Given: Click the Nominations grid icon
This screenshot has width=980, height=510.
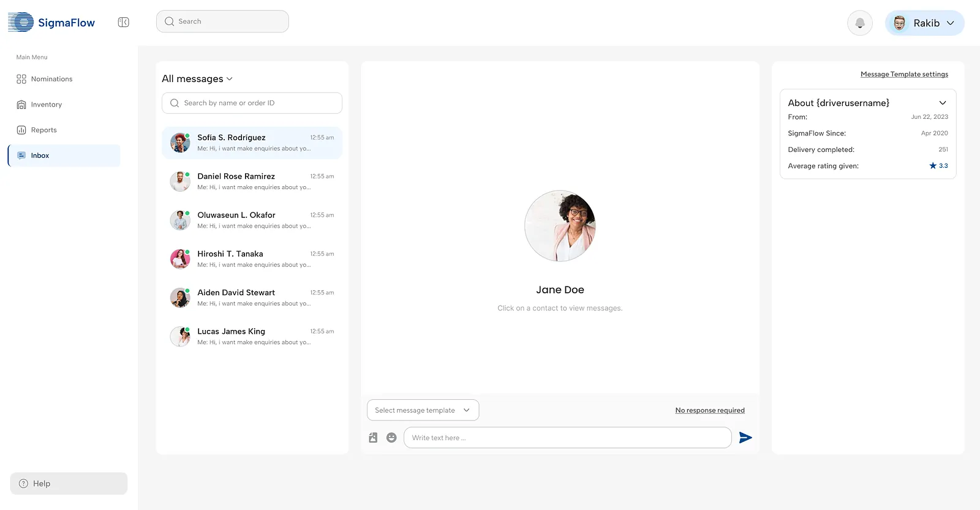Looking at the screenshot, I should 21,79.
